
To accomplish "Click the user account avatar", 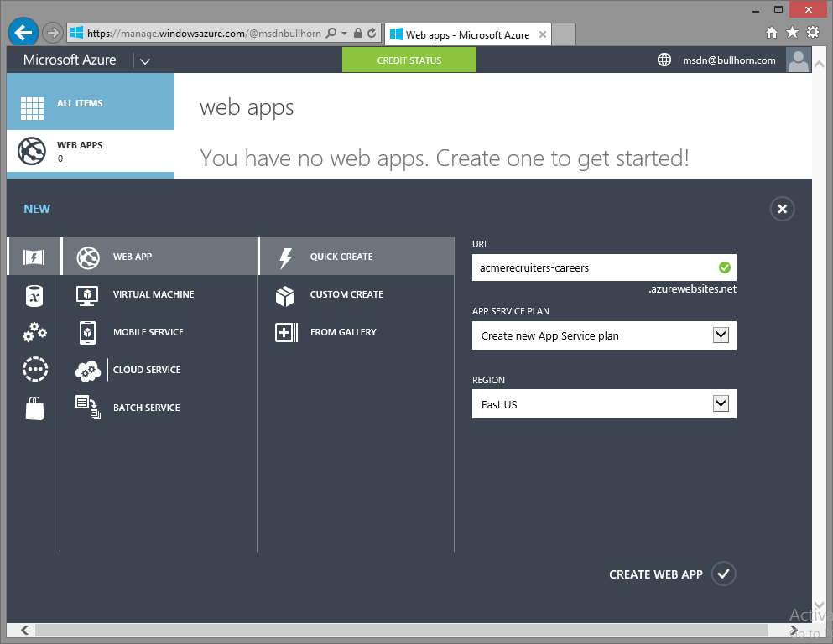I will pos(798,60).
